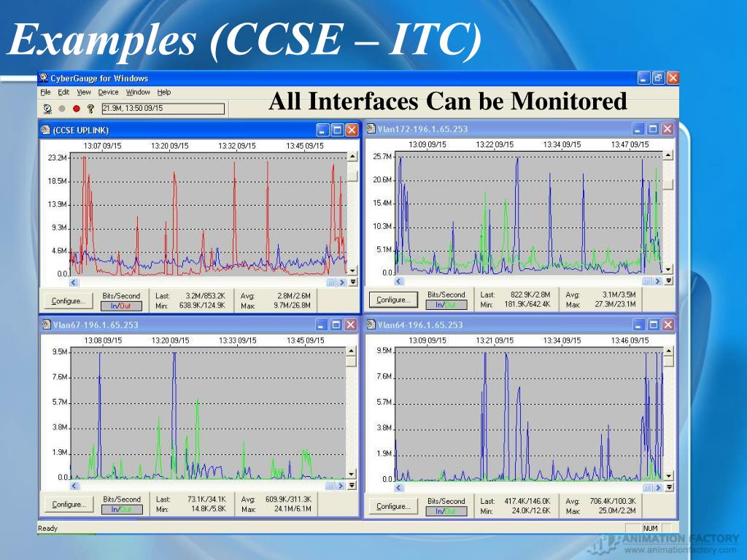747x560 pixels.
Task: Click down scroll arrow in CCSE UPLINK graph
Action: click(x=352, y=271)
